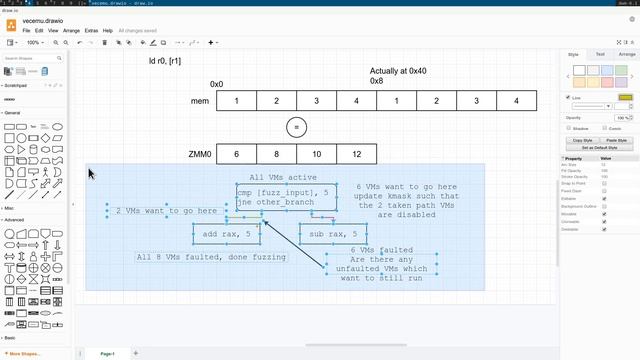The image size is (640, 360).
Task: Click the Copy Style button
Action: [x=582, y=140]
